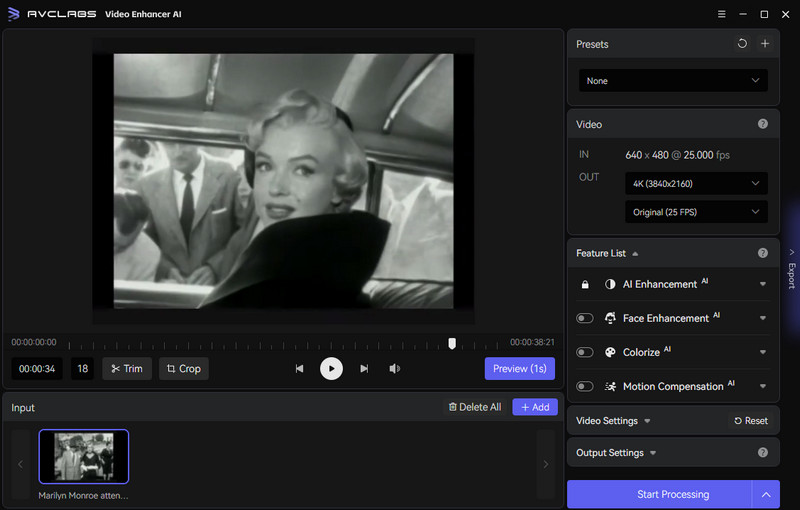Image resolution: width=800 pixels, height=510 pixels.
Task: Click the AI Enhancement half-circle icon
Action: tap(610, 284)
